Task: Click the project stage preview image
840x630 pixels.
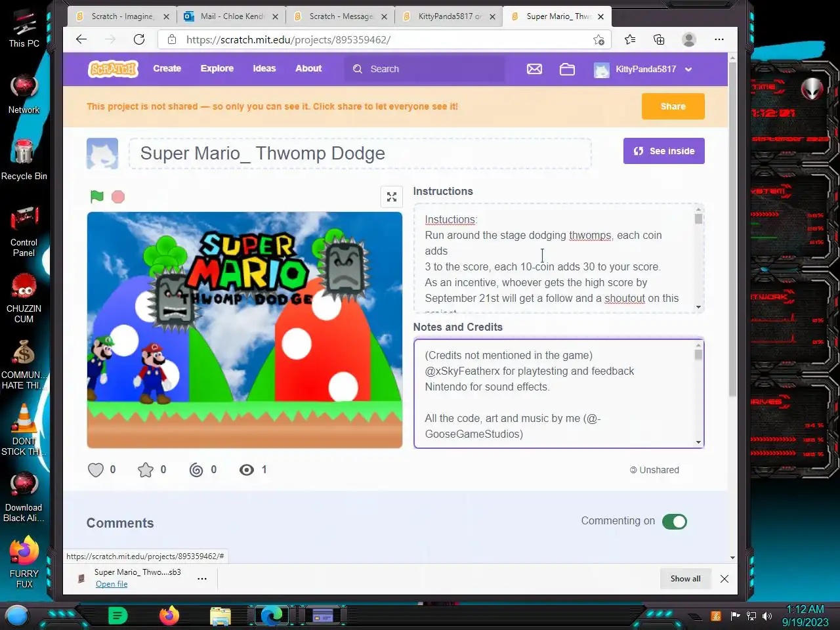Action: click(245, 330)
